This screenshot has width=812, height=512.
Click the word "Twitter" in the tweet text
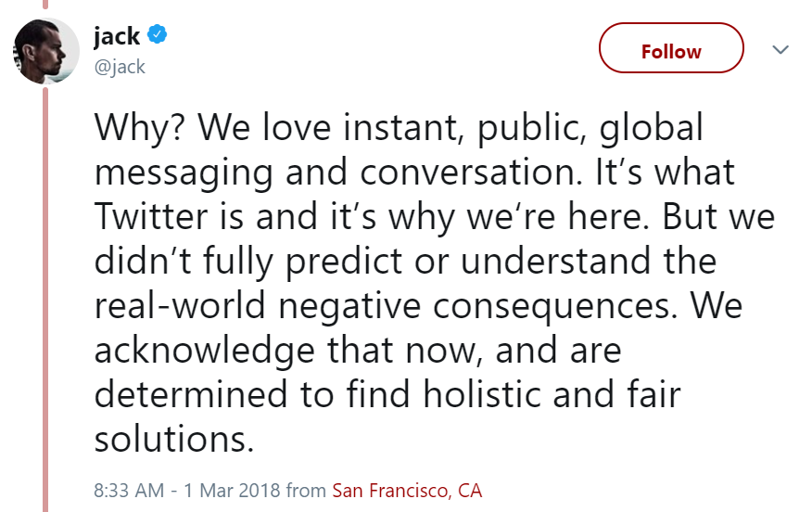pyautogui.click(x=151, y=216)
